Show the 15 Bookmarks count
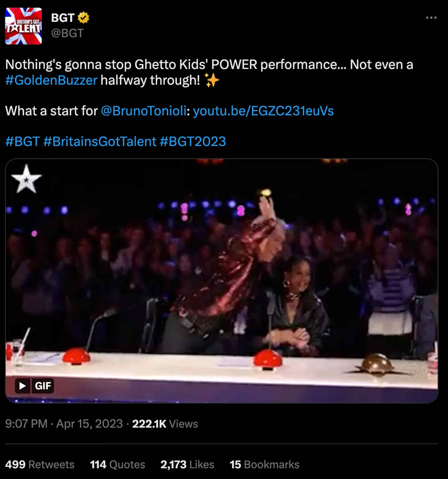448x479 pixels. [x=264, y=464]
